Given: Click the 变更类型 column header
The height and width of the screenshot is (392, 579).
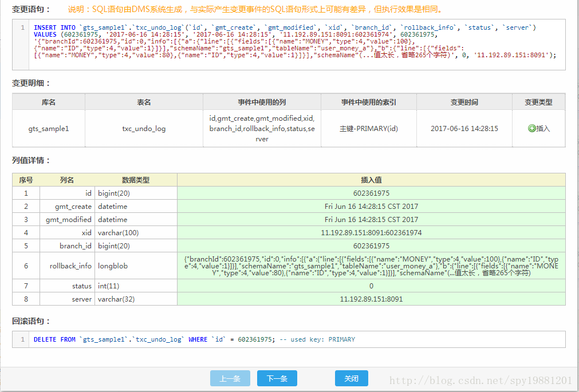Looking at the screenshot, I should [538, 102].
